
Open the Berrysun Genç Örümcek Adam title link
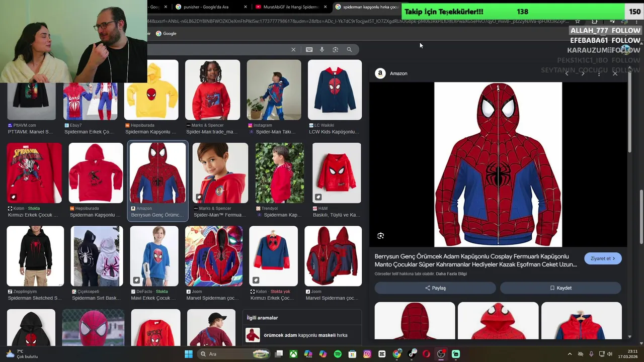[476, 260]
